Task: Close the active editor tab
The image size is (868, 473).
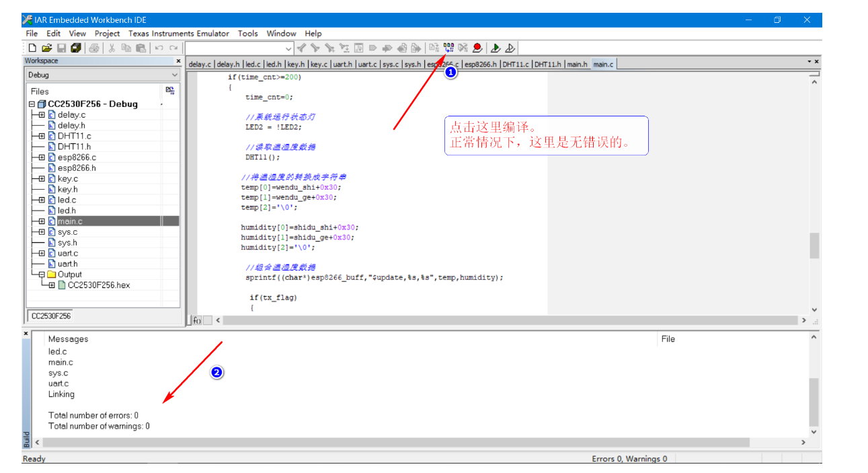Action: pos(817,61)
